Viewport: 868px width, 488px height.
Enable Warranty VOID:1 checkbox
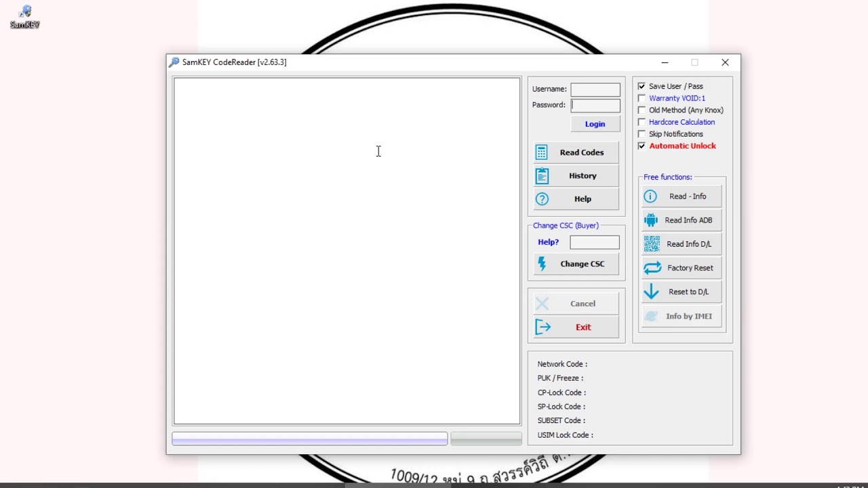642,98
